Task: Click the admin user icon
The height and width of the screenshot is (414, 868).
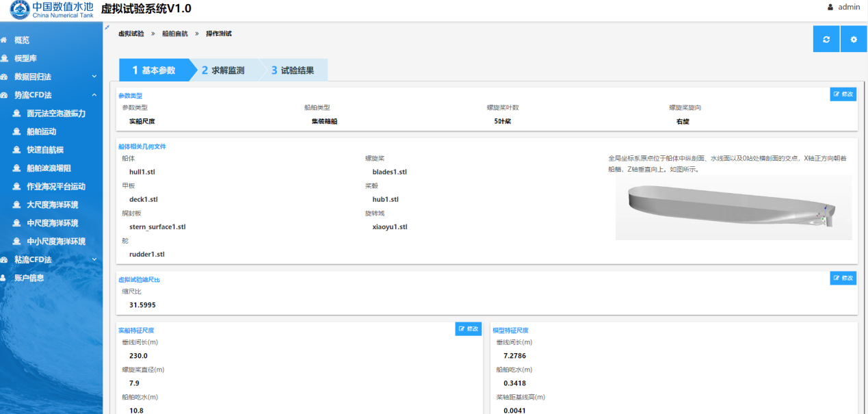Action: click(830, 8)
